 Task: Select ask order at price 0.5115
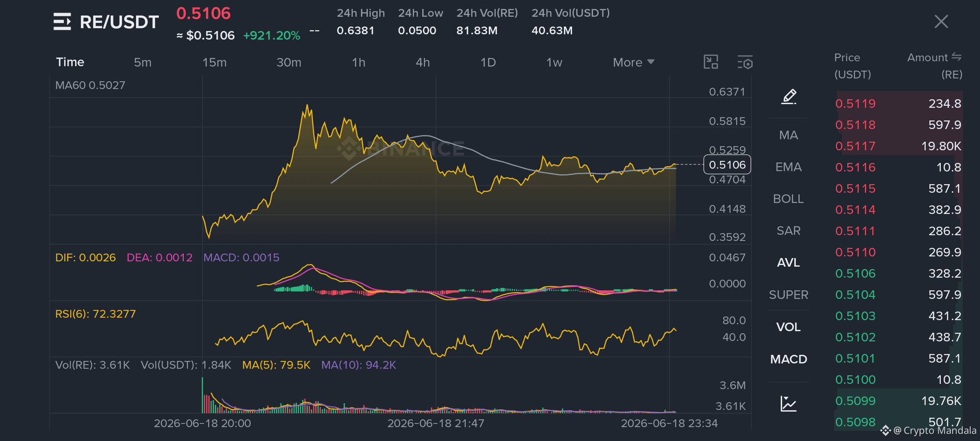(898, 188)
